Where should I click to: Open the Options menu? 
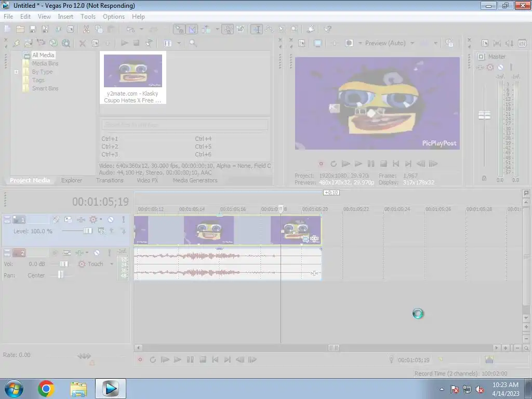pyautogui.click(x=114, y=16)
